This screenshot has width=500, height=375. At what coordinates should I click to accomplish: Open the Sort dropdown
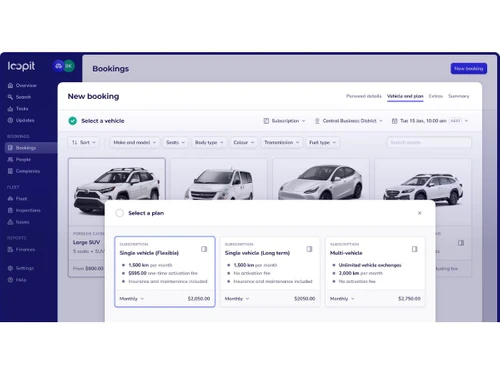click(x=84, y=142)
